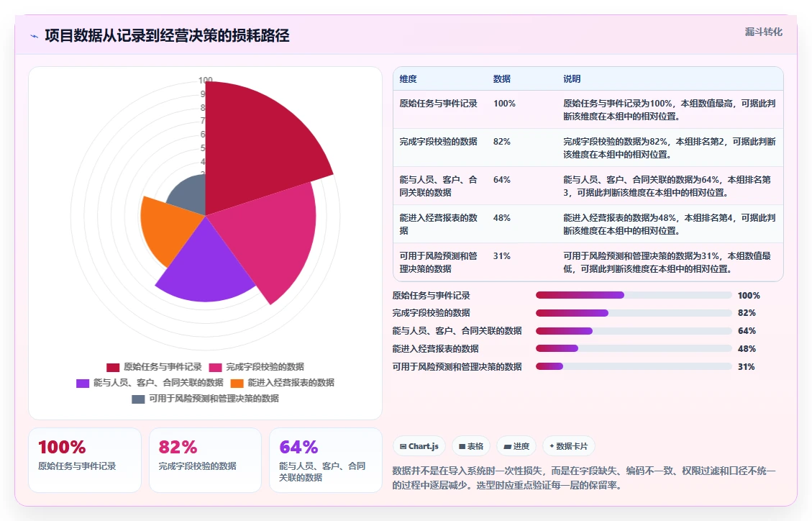The image size is (812, 521).
Task: Click the gray 31% polar chart segment
Action: 191,194
